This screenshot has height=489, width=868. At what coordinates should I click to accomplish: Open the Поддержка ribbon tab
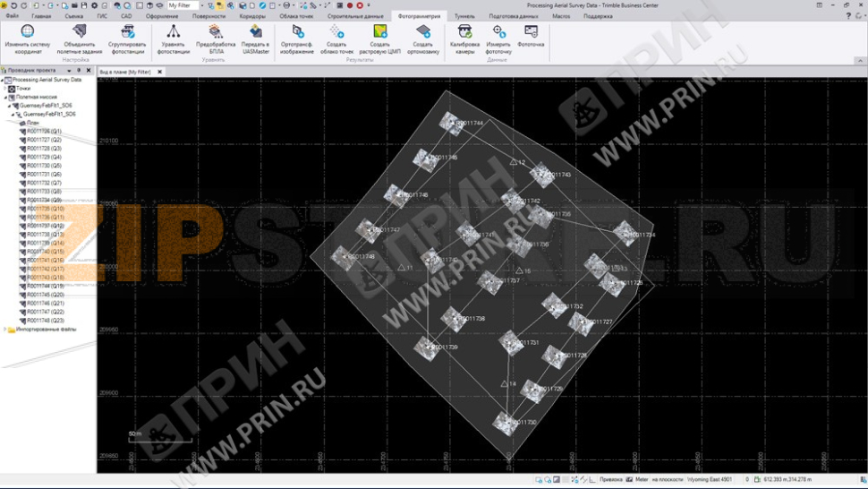click(x=598, y=16)
